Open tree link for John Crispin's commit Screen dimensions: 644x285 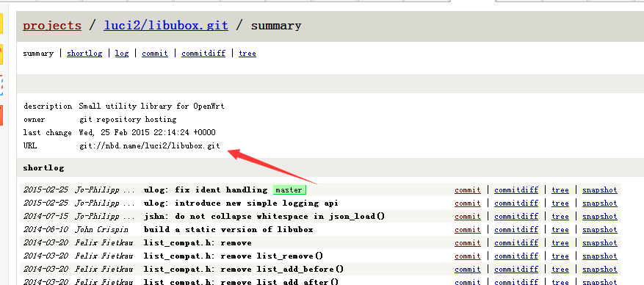tap(560, 230)
